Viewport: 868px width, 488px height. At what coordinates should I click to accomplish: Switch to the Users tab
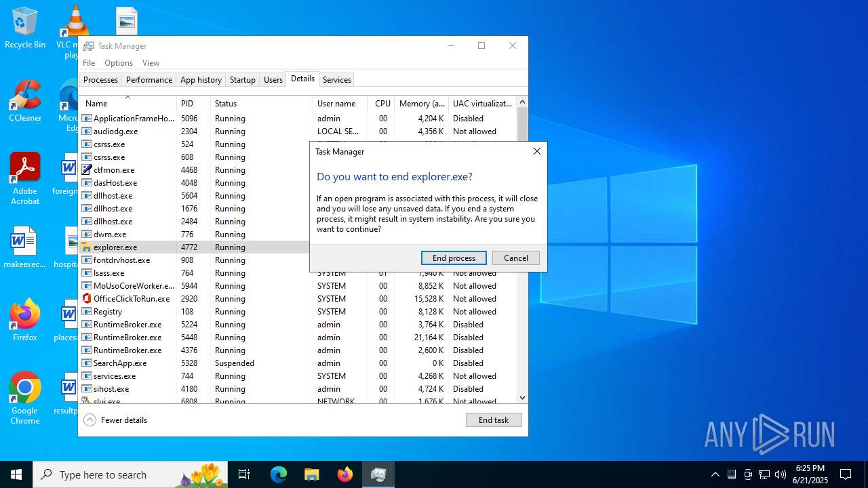pyautogui.click(x=273, y=80)
